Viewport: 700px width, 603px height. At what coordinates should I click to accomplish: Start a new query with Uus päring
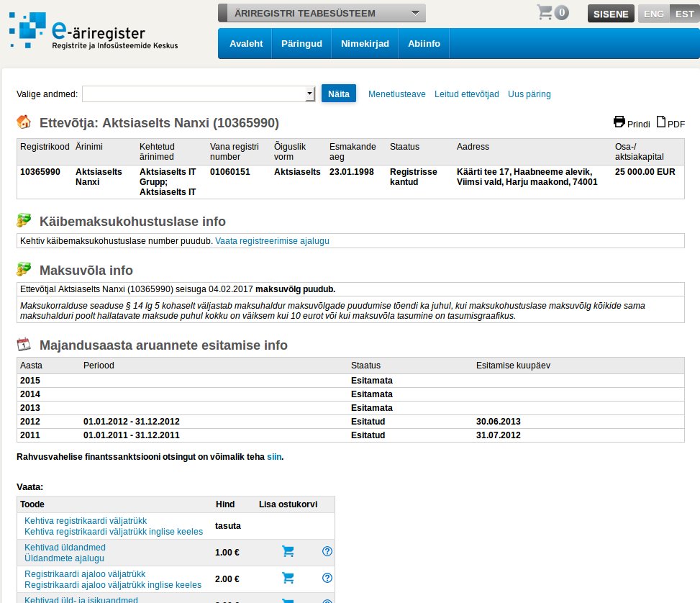pyautogui.click(x=529, y=94)
